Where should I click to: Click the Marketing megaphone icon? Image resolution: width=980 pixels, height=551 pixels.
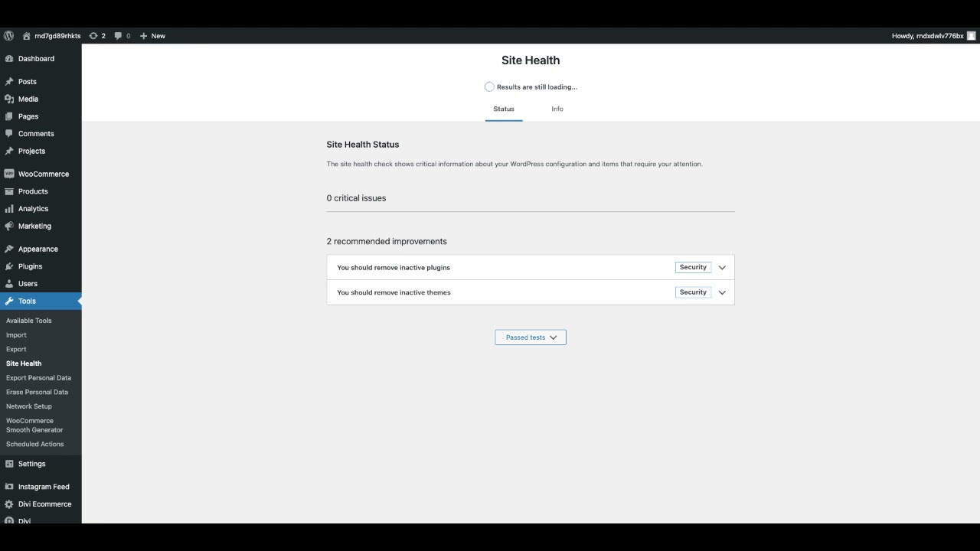pos(9,227)
